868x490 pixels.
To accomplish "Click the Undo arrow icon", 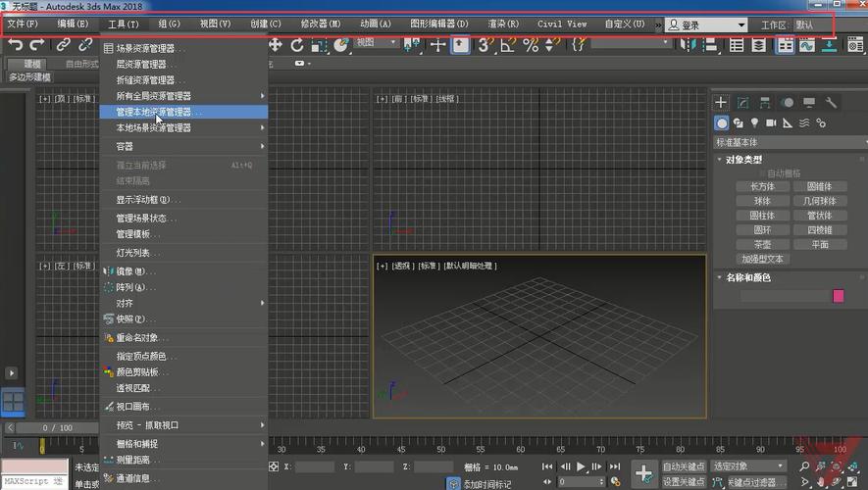I will coord(16,45).
